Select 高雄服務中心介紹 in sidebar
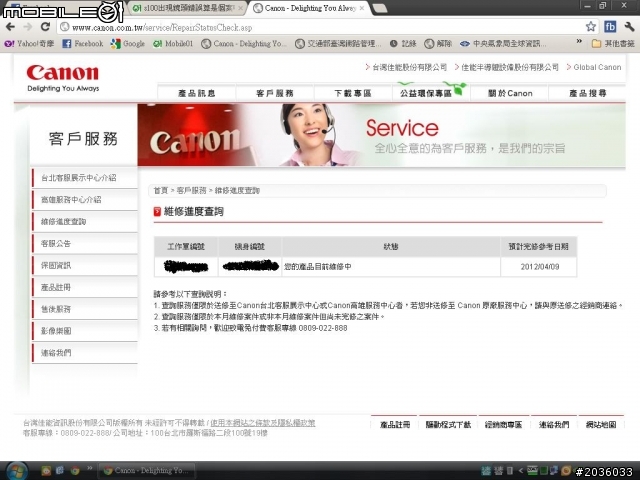 coord(84,200)
